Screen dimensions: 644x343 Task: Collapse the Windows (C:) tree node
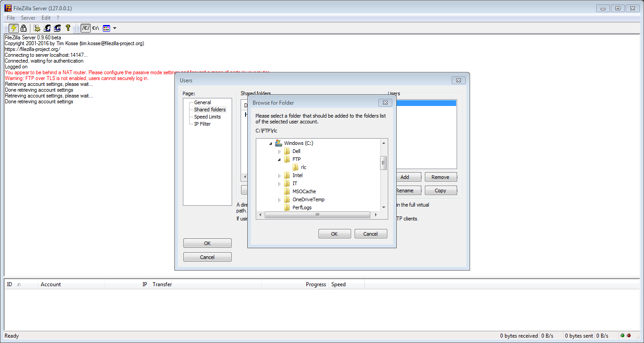tap(271, 144)
